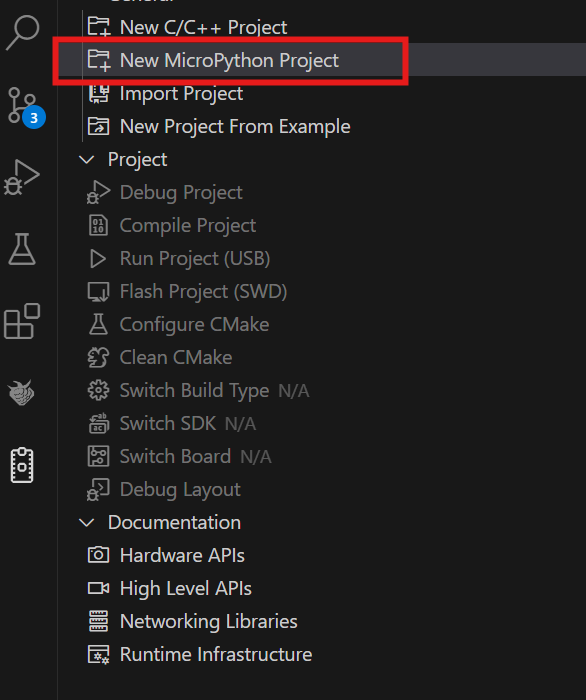Open Source Control with 3 pending changes

click(x=24, y=106)
